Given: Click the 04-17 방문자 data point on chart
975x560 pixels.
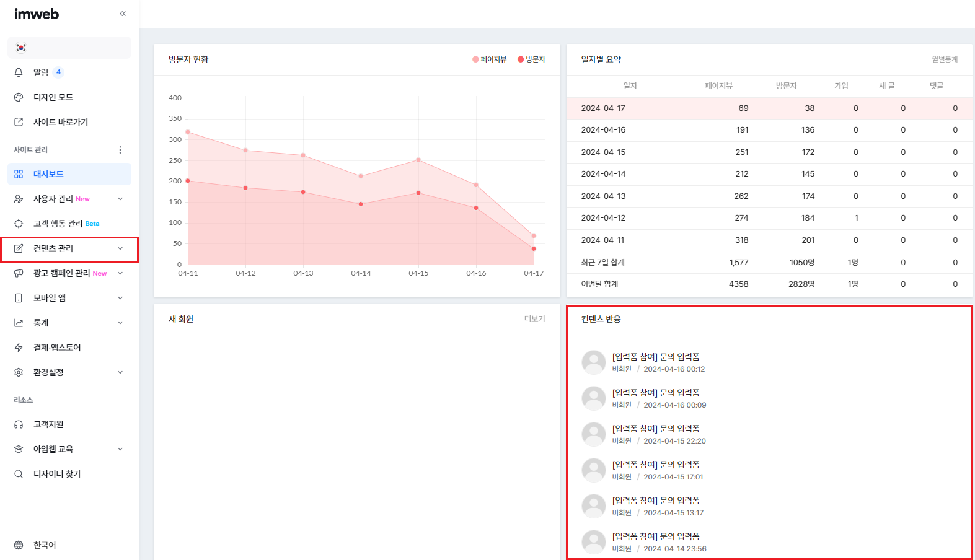Looking at the screenshot, I should tap(534, 249).
